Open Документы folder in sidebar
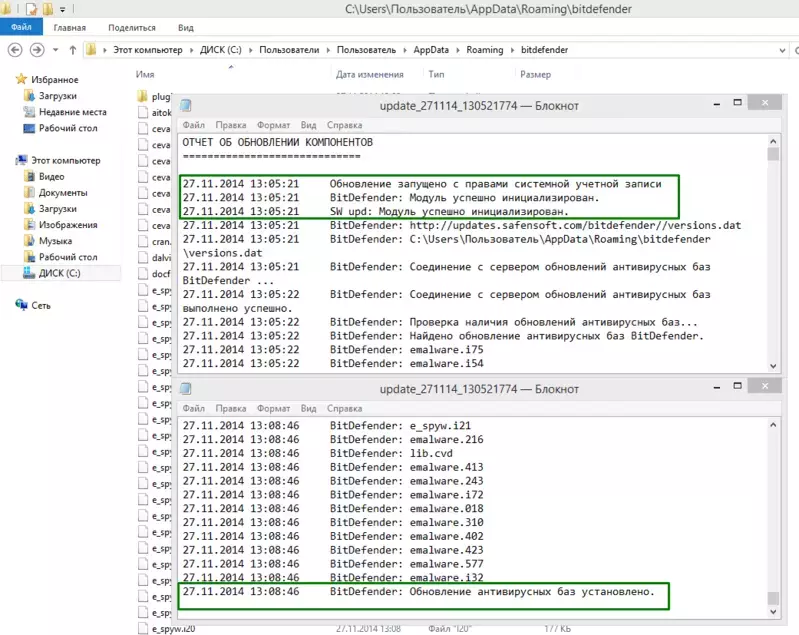799x635 pixels. click(x=63, y=193)
